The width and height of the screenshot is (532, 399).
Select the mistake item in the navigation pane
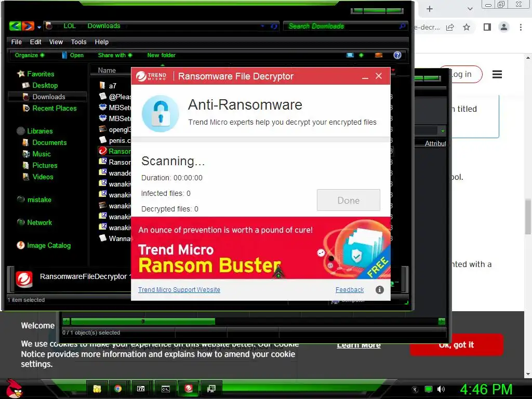(39, 199)
